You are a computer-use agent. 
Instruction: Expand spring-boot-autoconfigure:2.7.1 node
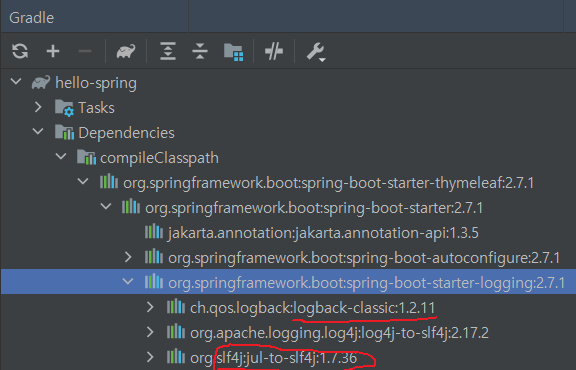(x=128, y=257)
